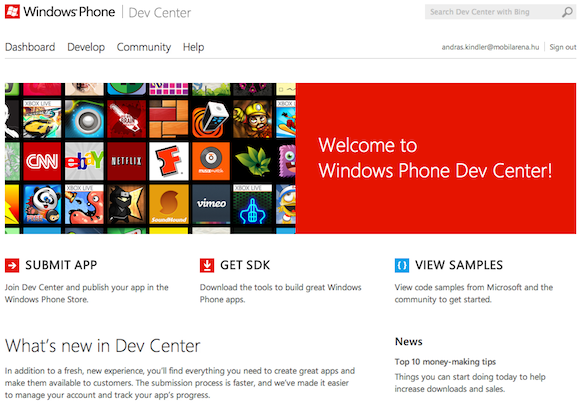
Task: Open the Community menu
Action: [x=144, y=47]
